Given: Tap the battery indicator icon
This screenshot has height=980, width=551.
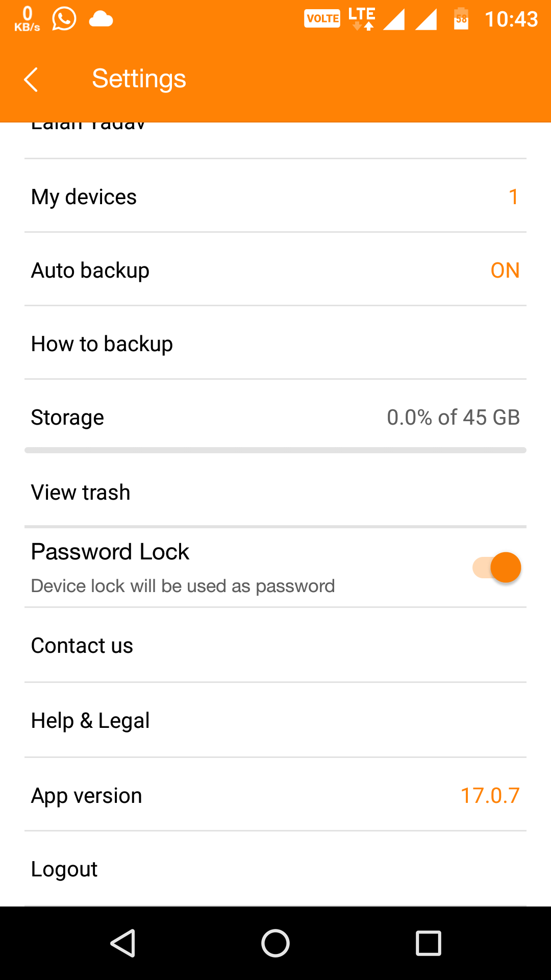Looking at the screenshot, I should point(461,19).
